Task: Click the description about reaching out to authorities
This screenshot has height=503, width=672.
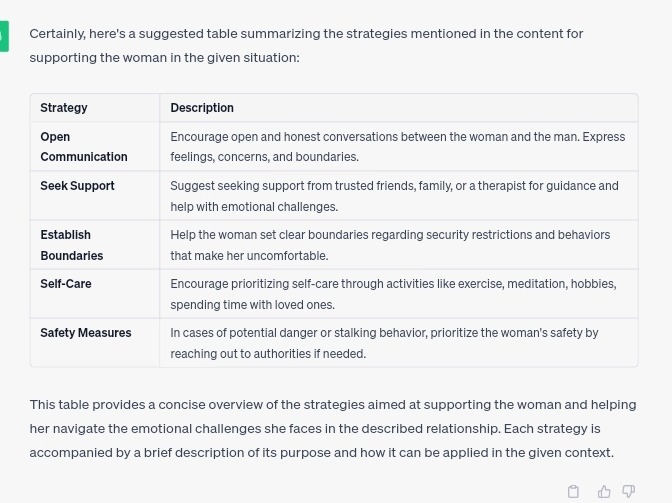Action: click(384, 342)
